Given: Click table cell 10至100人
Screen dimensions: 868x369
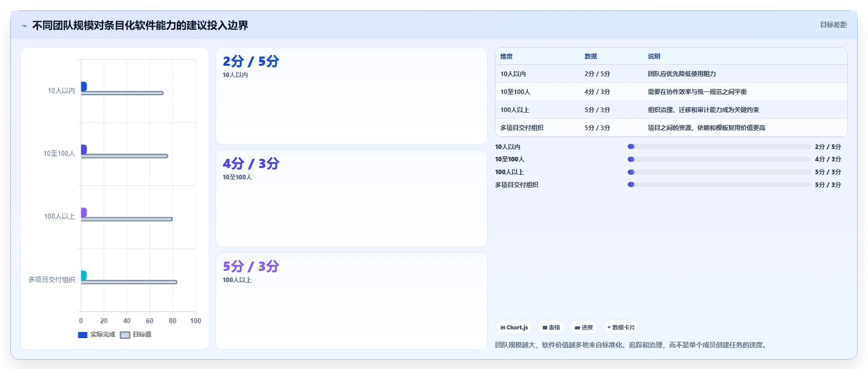Looking at the screenshot, I should [515, 92].
